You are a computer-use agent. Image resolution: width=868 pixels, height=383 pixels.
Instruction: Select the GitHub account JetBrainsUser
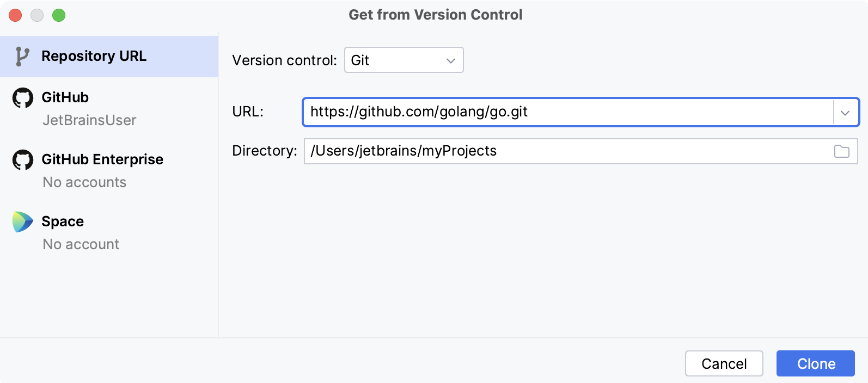90,120
